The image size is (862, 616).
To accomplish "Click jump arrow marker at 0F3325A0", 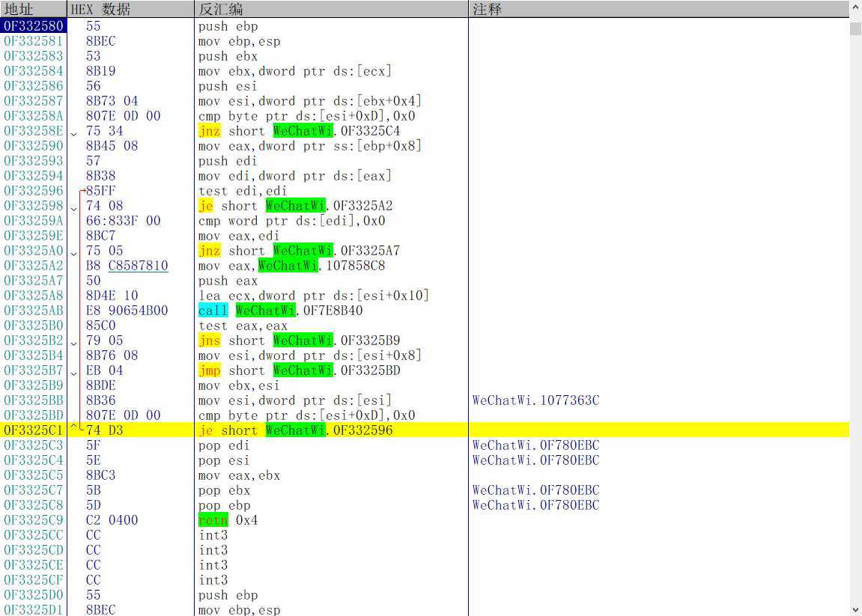I will 73,253.
